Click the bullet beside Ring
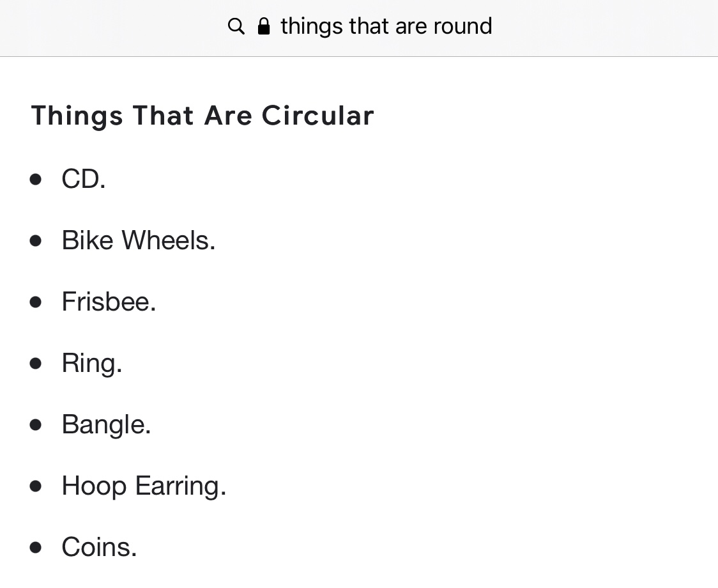The height and width of the screenshot is (588, 718). (36, 364)
